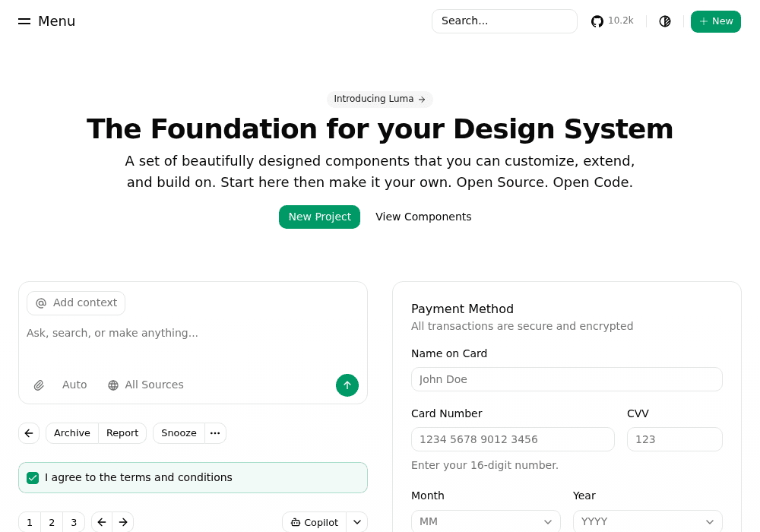The image size is (760, 532).
Task: Click the Report button
Action: click(x=122, y=433)
